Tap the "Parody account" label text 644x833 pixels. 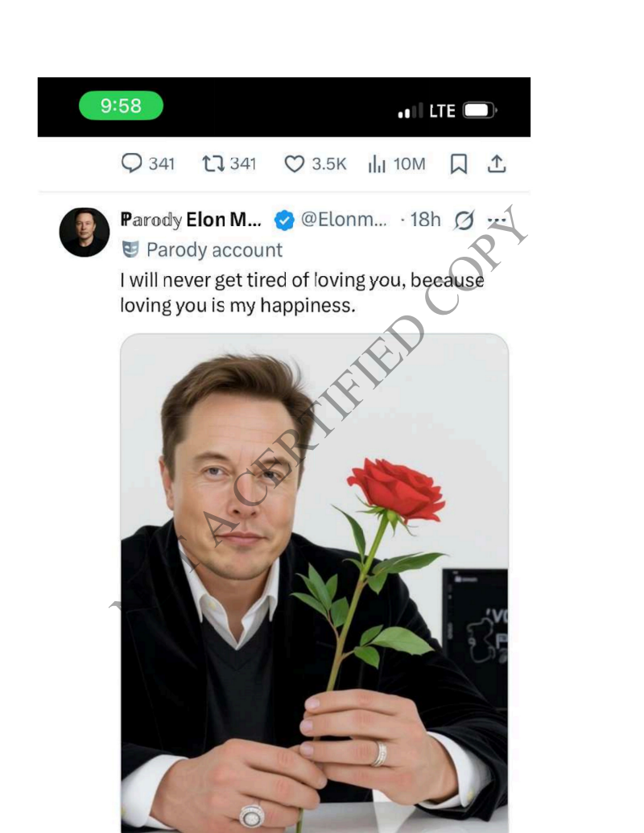point(214,250)
